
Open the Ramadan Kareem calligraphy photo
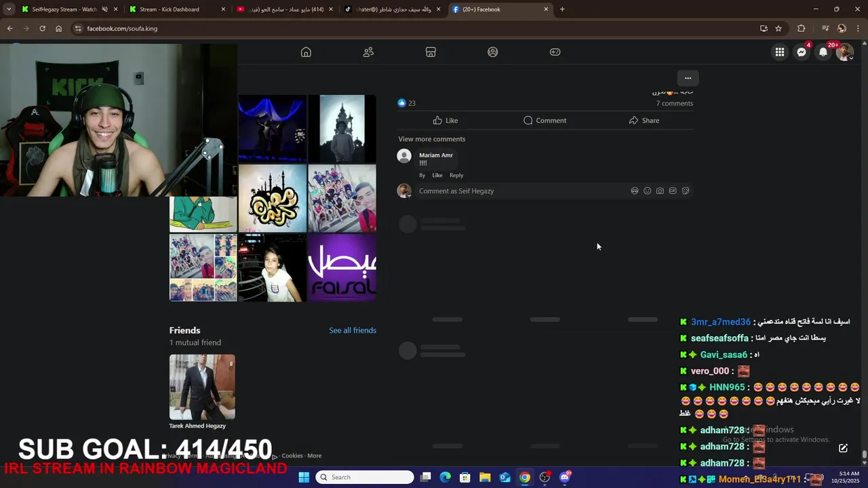(273, 199)
